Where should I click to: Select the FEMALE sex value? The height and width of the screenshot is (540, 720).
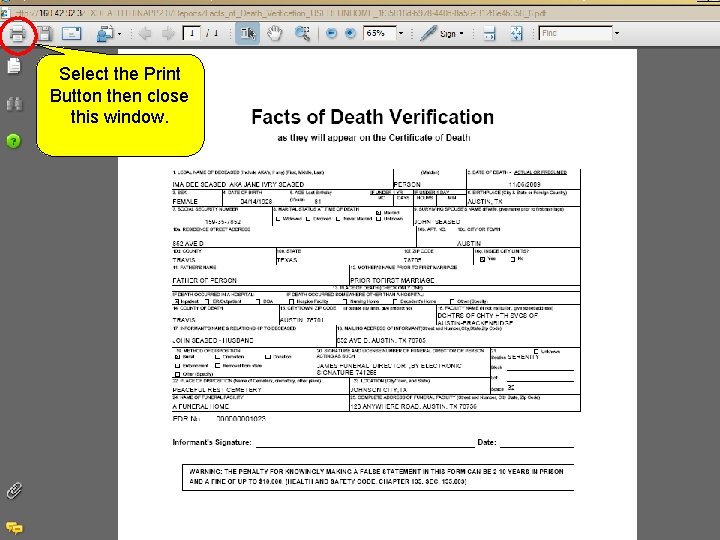point(185,202)
